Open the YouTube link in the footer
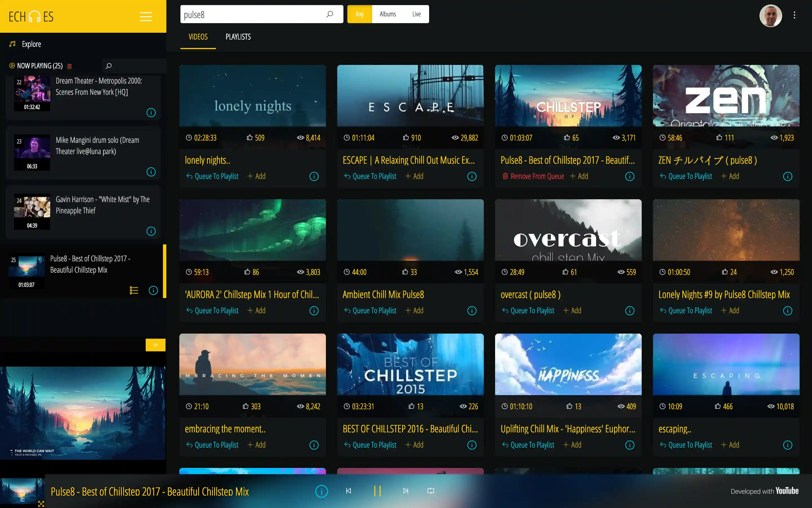 (787, 491)
